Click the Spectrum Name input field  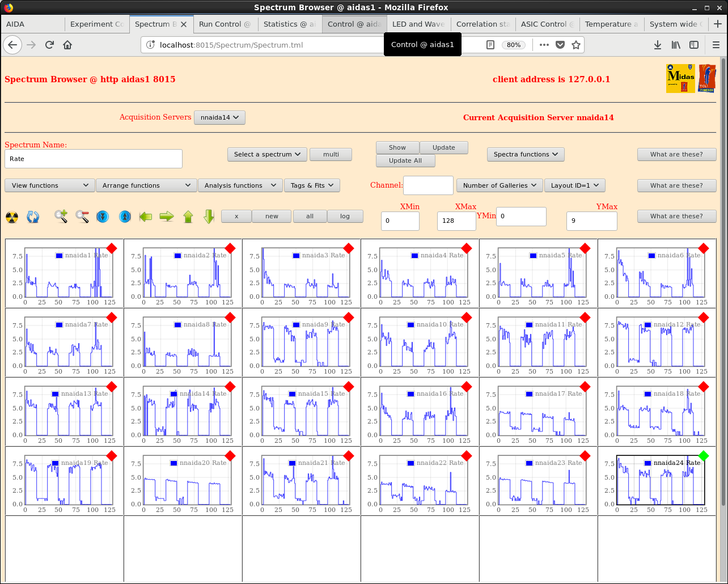(94, 159)
